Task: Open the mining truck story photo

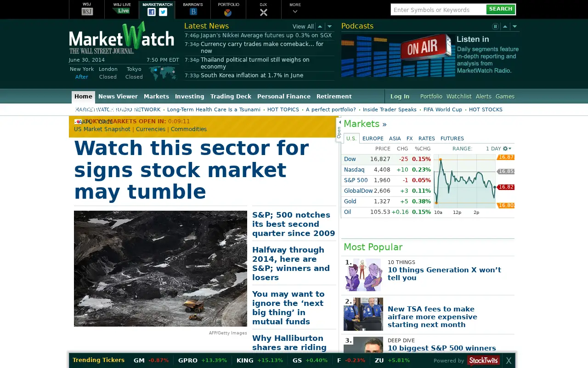Action: (x=160, y=269)
